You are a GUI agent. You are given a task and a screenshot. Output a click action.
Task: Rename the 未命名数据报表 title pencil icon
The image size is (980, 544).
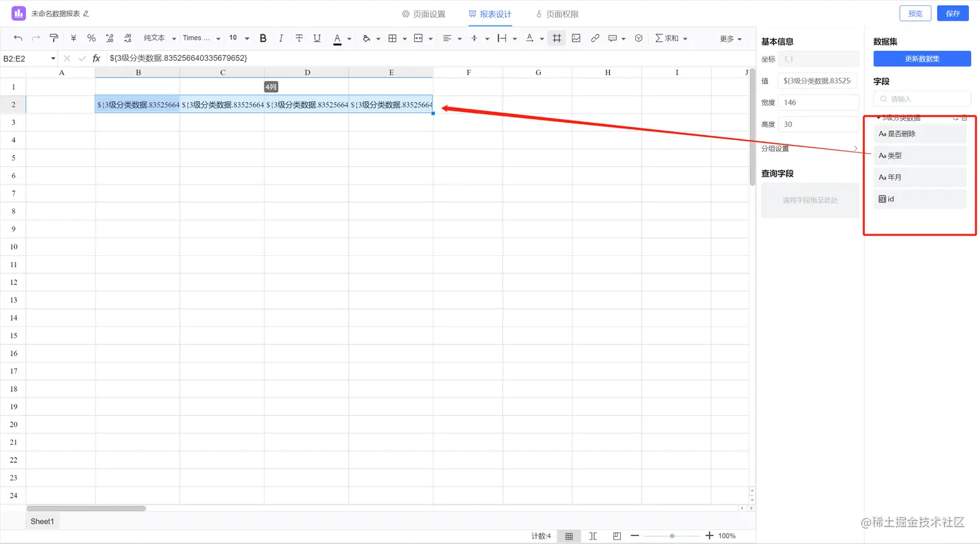[x=86, y=14]
